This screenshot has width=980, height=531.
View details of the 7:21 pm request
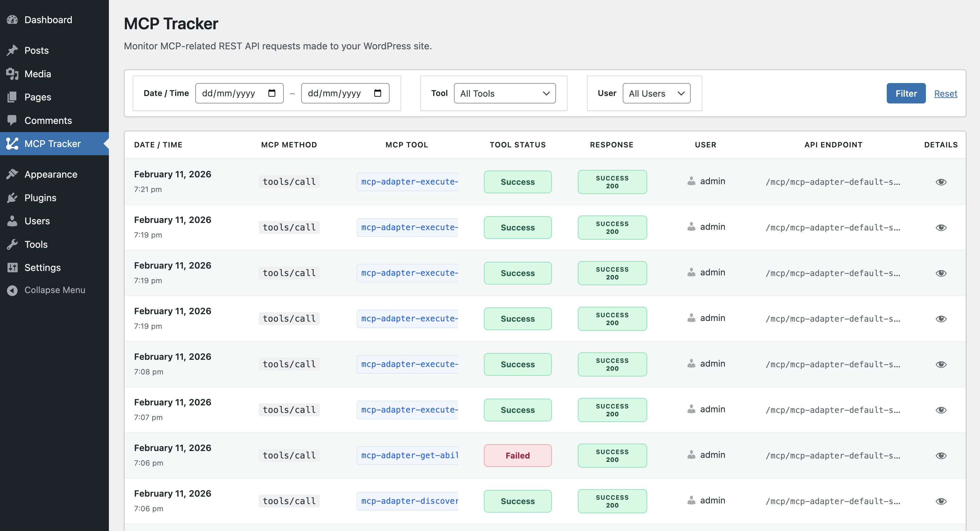[x=941, y=182]
